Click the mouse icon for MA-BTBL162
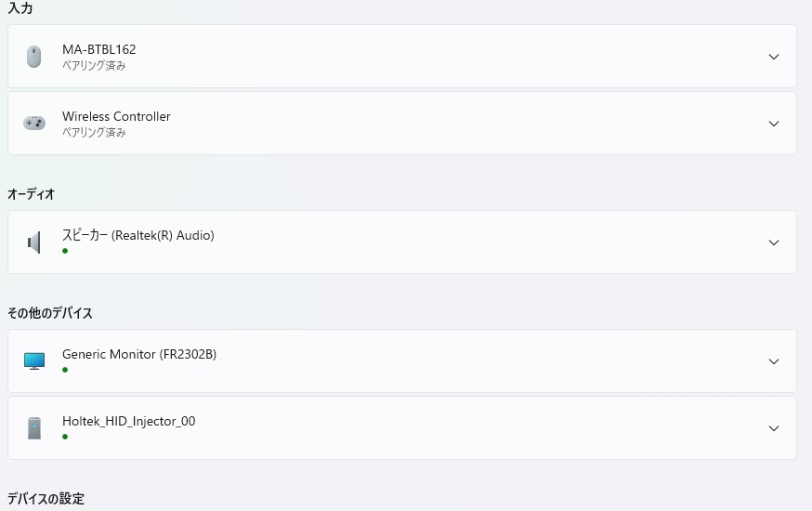 pyautogui.click(x=34, y=57)
